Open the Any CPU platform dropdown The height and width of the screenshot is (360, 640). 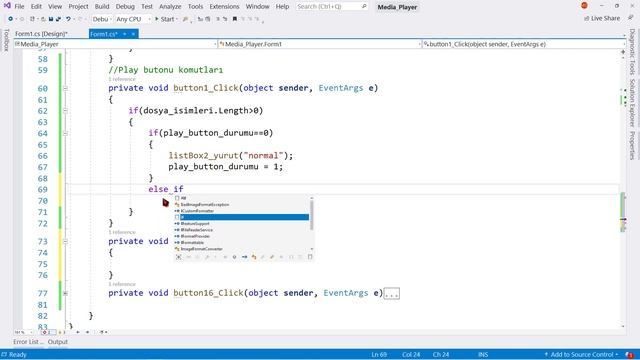coord(133,19)
